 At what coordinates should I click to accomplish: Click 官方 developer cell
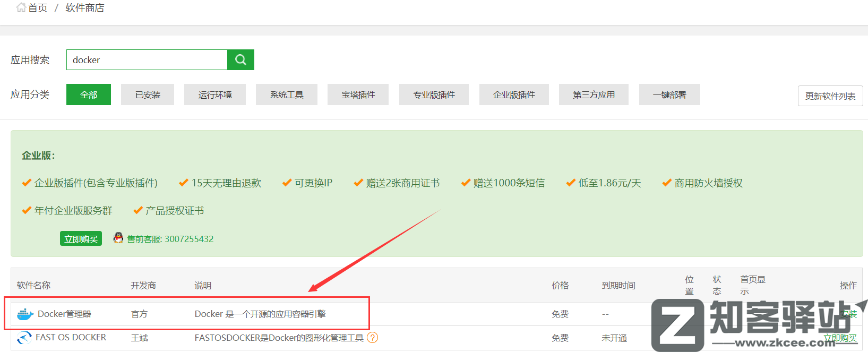click(139, 314)
